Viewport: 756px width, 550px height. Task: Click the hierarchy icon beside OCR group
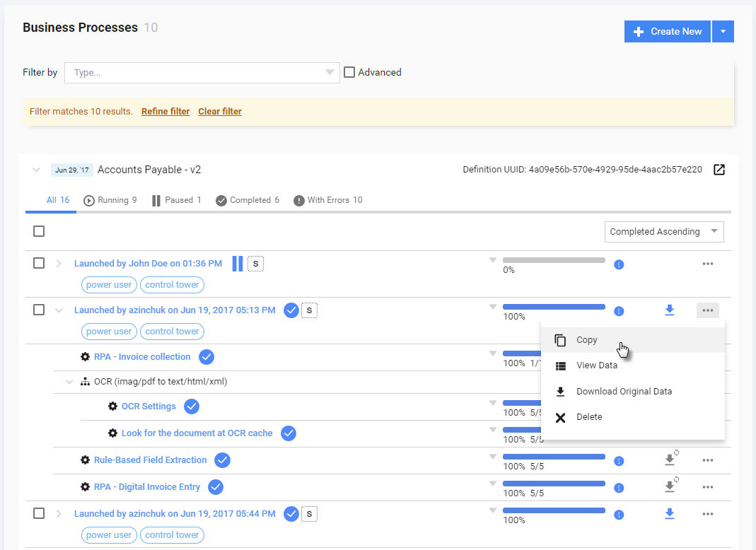pyautogui.click(x=85, y=382)
